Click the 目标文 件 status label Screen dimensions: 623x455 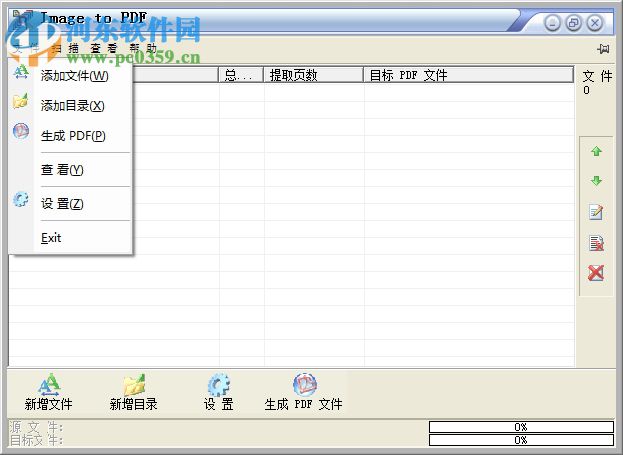(x=36, y=440)
